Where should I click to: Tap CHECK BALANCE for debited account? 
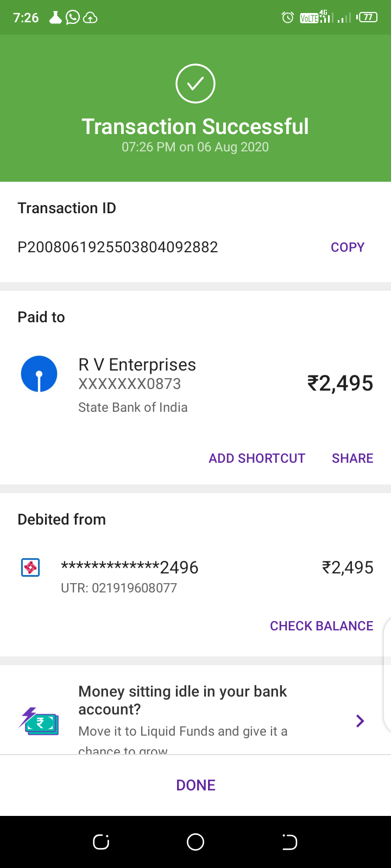pyautogui.click(x=321, y=626)
